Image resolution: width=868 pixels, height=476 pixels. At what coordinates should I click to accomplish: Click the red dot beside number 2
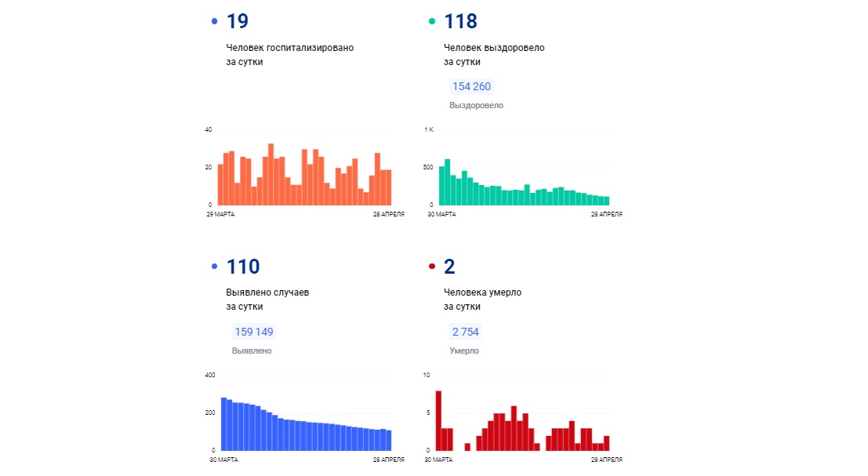click(432, 267)
